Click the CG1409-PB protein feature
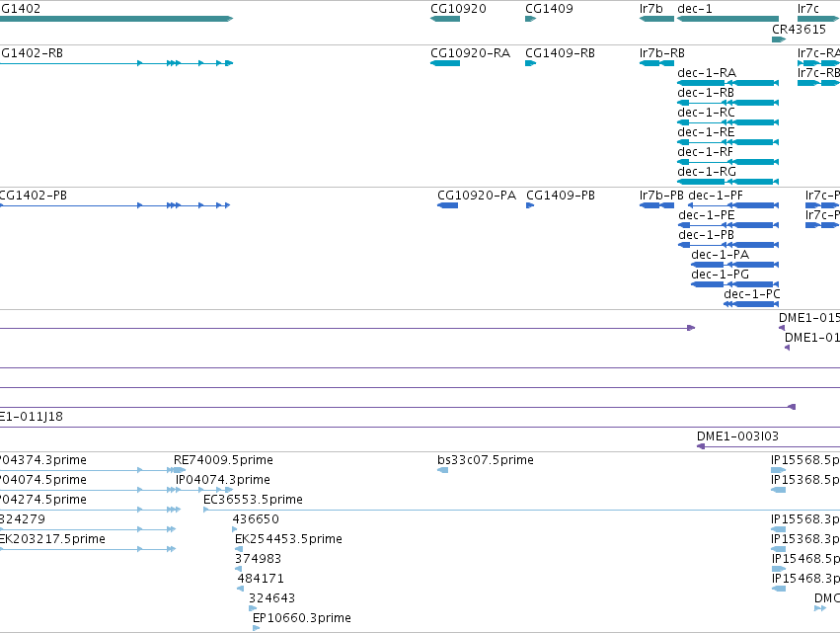 pos(530,205)
